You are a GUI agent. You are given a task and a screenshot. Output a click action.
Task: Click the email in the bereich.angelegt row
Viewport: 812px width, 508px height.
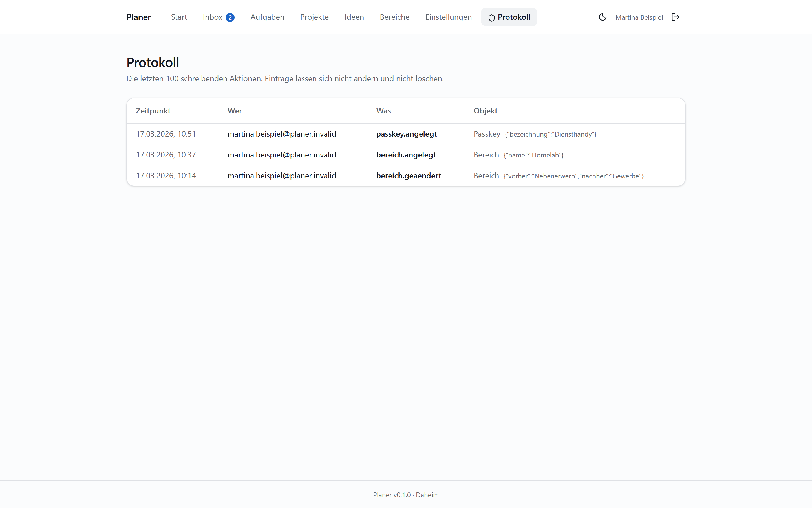282,155
